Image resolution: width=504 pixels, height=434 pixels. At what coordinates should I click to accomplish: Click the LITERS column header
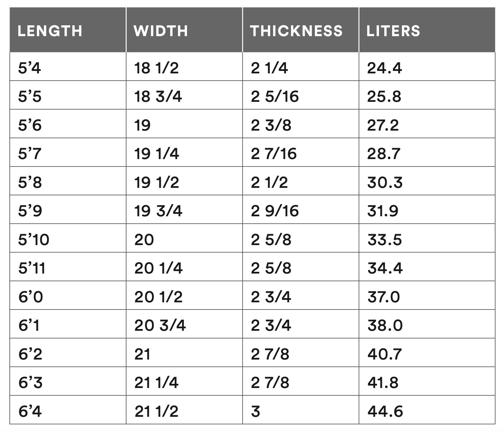[393, 31]
